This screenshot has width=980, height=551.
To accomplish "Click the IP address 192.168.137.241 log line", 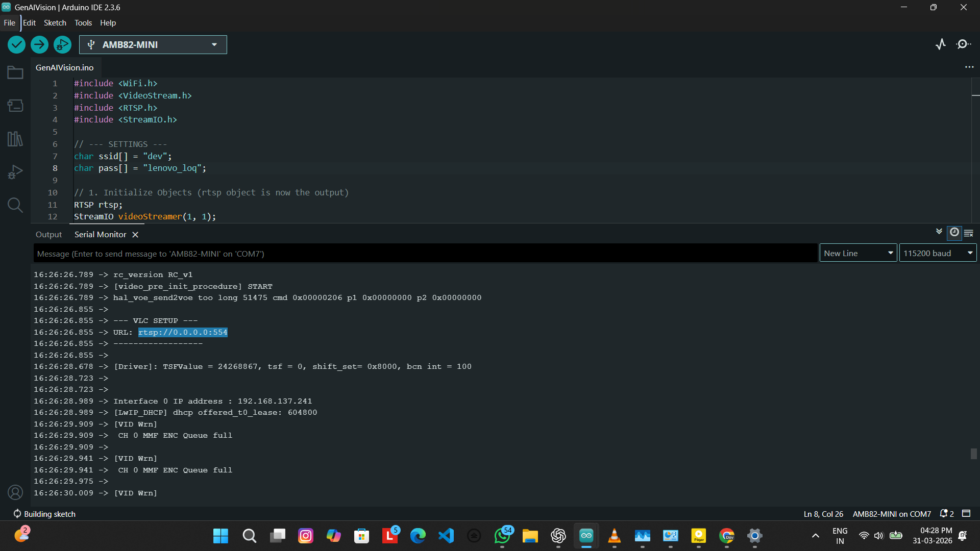I will point(173,401).
